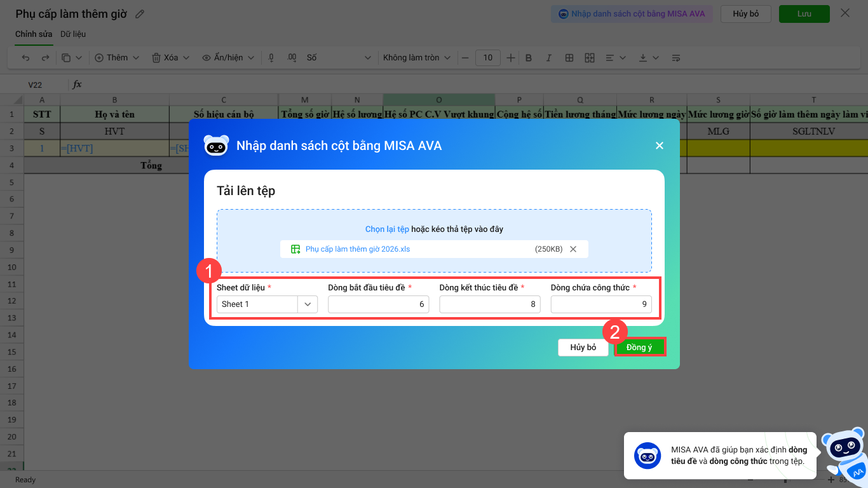This screenshot has height=488, width=868.
Task: Click the undo arrow in the toolbar
Action: pyautogui.click(x=26, y=58)
